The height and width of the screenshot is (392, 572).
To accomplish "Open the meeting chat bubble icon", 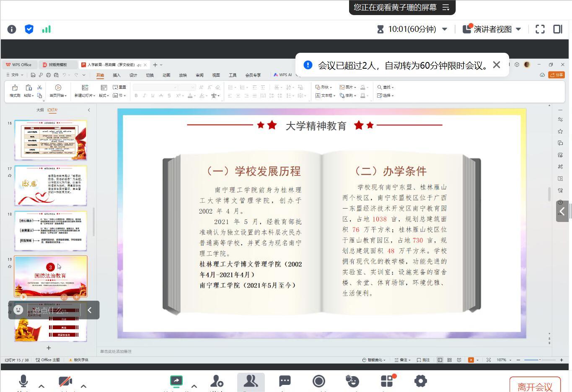I will tap(285, 381).
